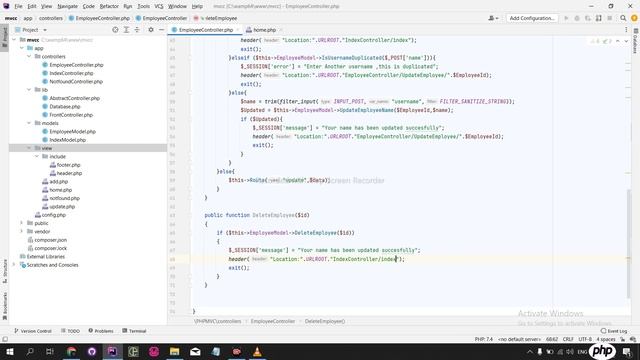The image size is (640, 360).
Task: Go to previous highlighted error arrow
Action: click(618, 41)
